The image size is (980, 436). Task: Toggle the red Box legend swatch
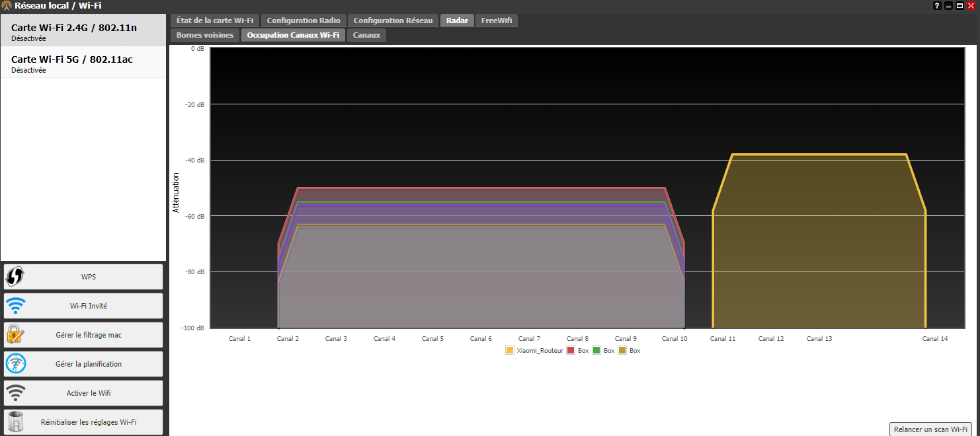click(571, 351)
